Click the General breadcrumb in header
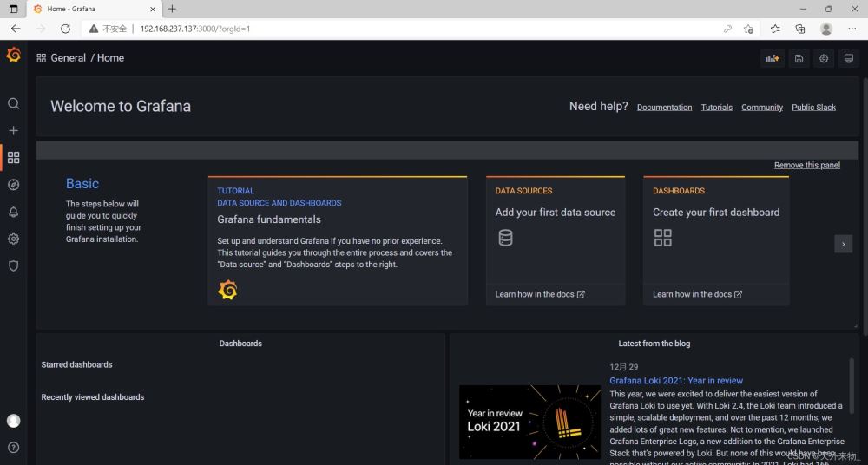Image resolution: width=868 pixels, height=465 pixels. tap(68, 58)
